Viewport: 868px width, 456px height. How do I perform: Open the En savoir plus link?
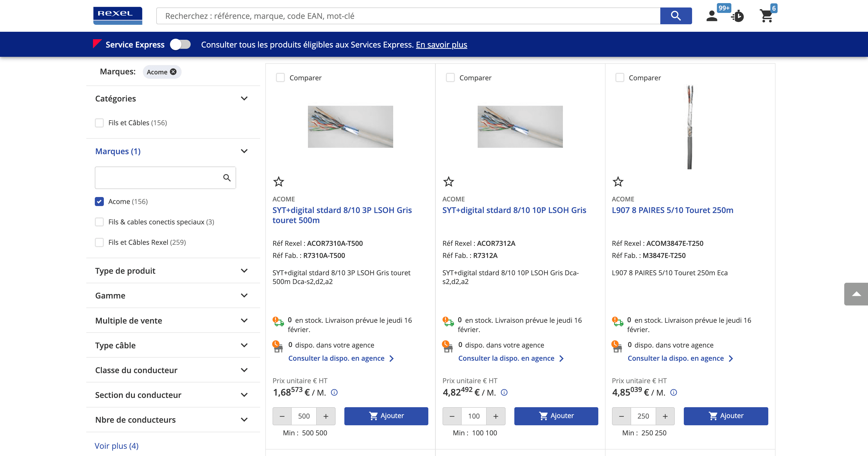[441, 44]
